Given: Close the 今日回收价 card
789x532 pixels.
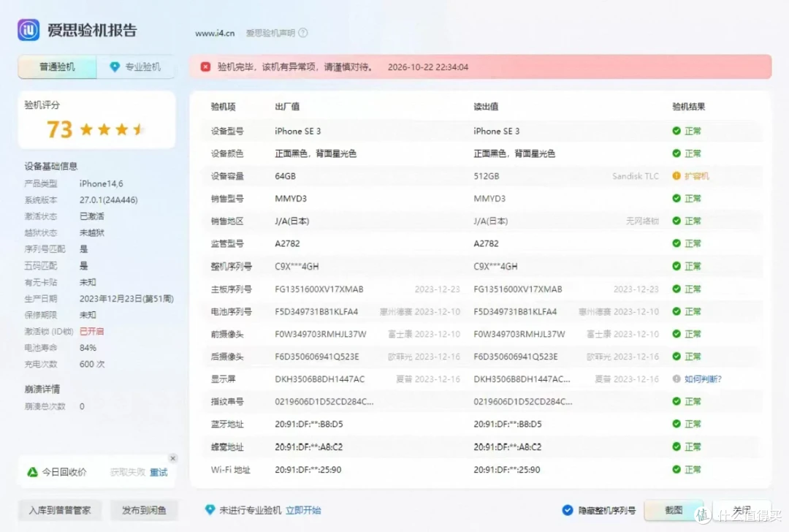Looking at the screenshot, I should 172,458.
